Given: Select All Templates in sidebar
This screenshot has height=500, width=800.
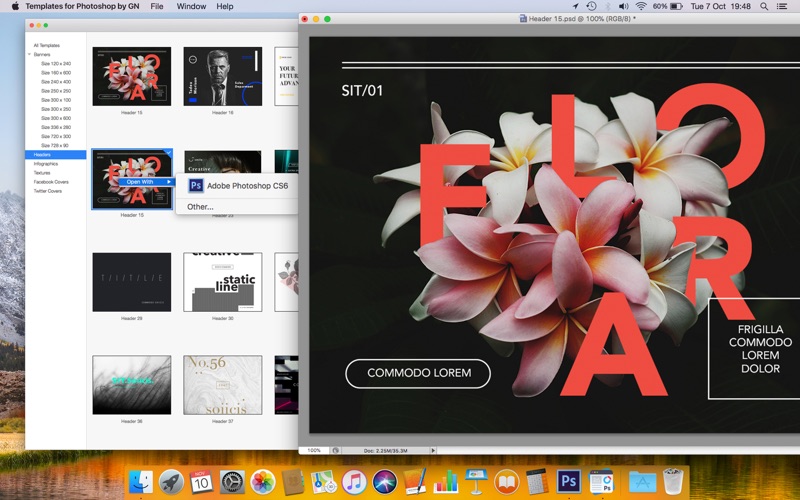Looking at the screenshot, I should 46,45.
